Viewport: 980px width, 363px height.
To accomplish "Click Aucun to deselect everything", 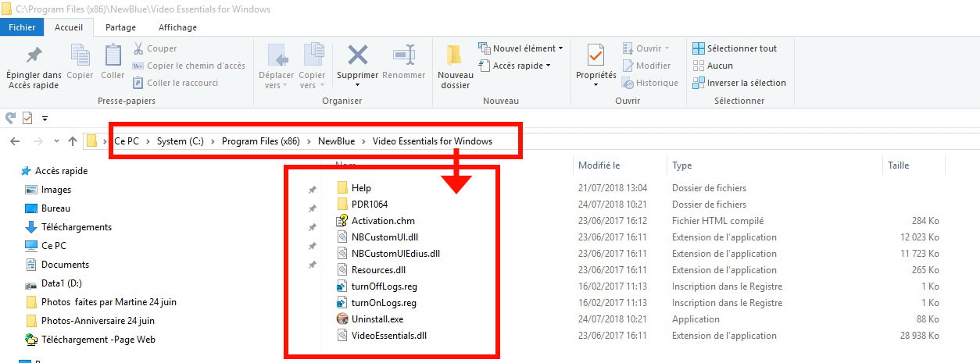I will point(713,66).
